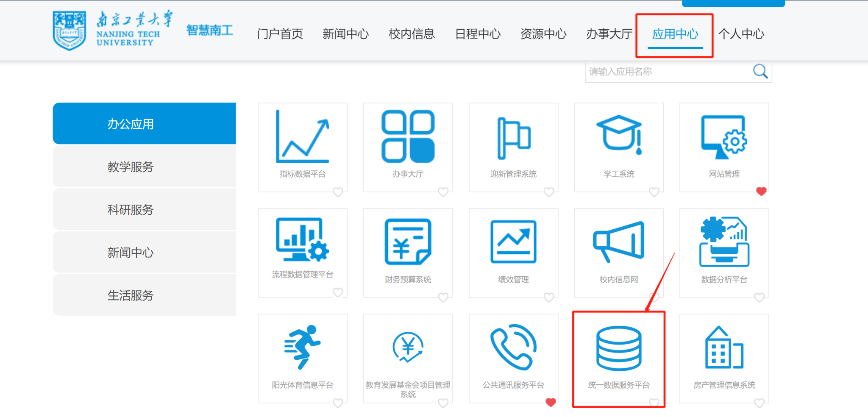The height and width of the screenshot is (417, 868).
Task: Open the 阳光体育信息平台 runner icon
Action: (303, 347)
